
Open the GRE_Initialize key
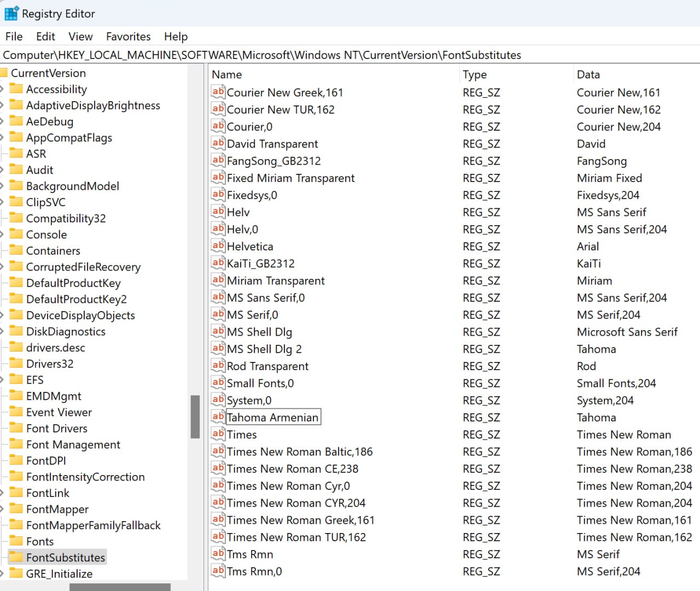click(x=59, y=574)
